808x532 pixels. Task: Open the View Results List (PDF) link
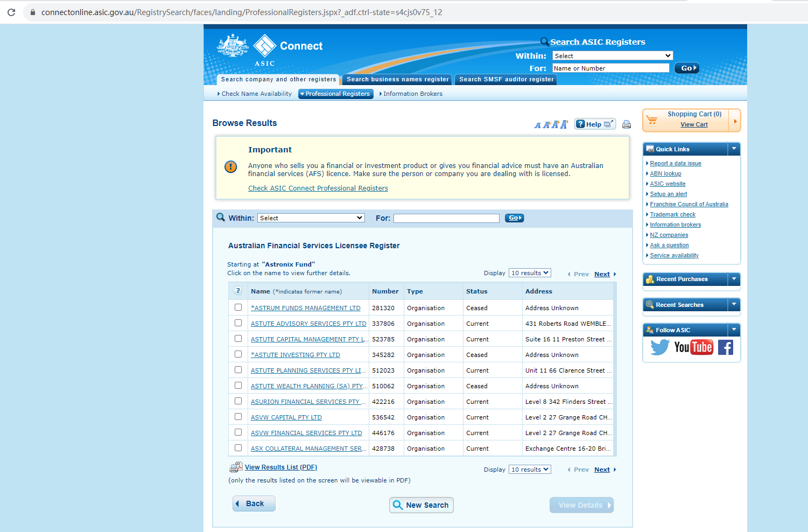280,467
